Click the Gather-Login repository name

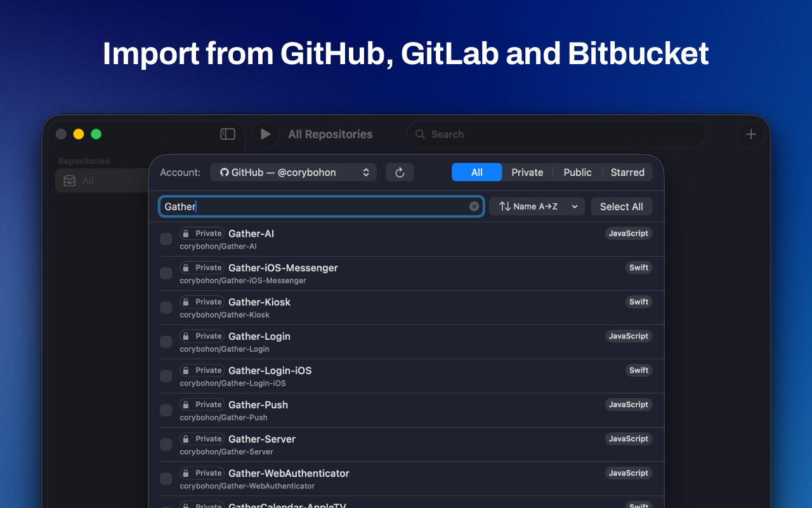(259, 337)
